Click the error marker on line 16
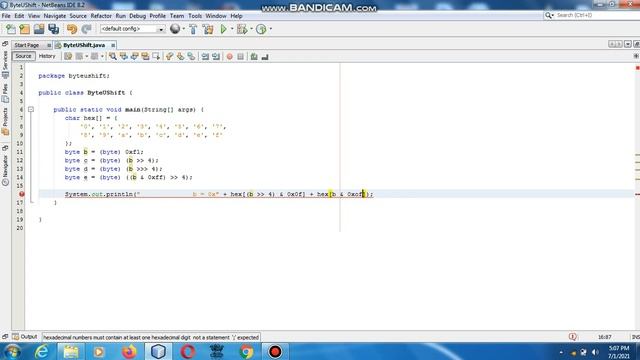The height and width of the screenshot is (360, 640). point(22,194)
